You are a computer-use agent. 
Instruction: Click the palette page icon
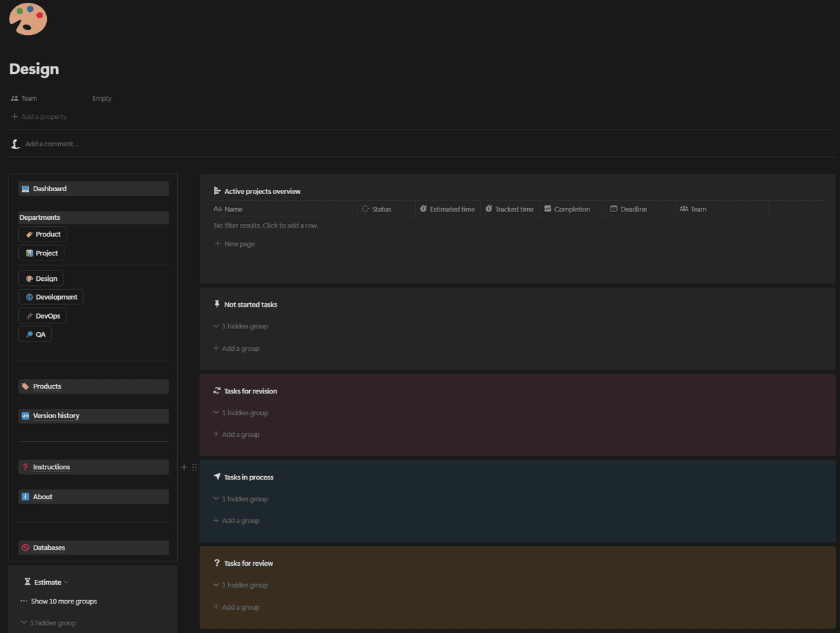click(28, 19)
